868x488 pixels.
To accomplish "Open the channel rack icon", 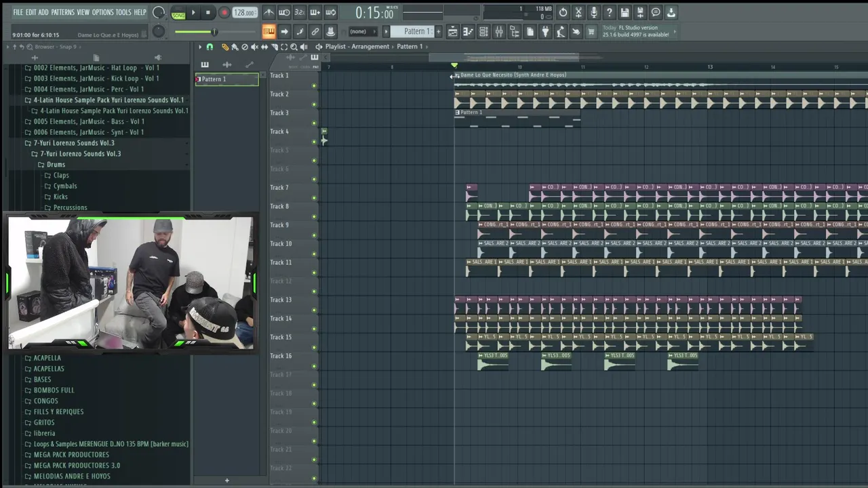I will tap(483, 31).
